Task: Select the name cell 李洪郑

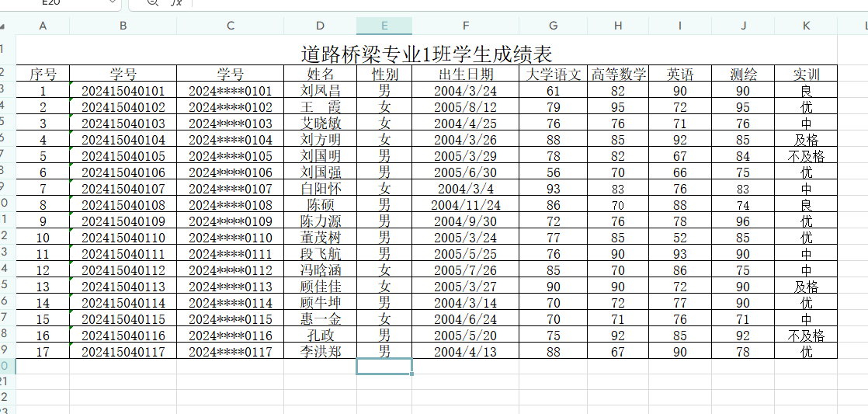Action: coord(320,351)
